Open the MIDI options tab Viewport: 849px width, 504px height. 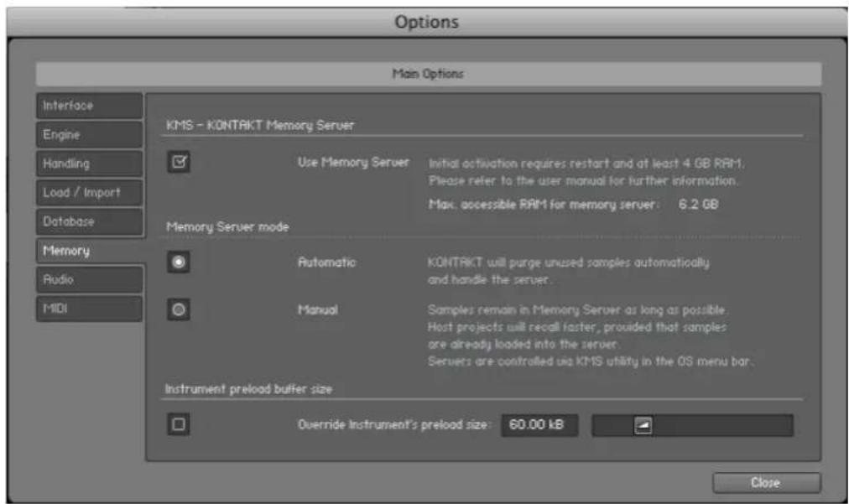pyautogui.click(x=89, y=309)
